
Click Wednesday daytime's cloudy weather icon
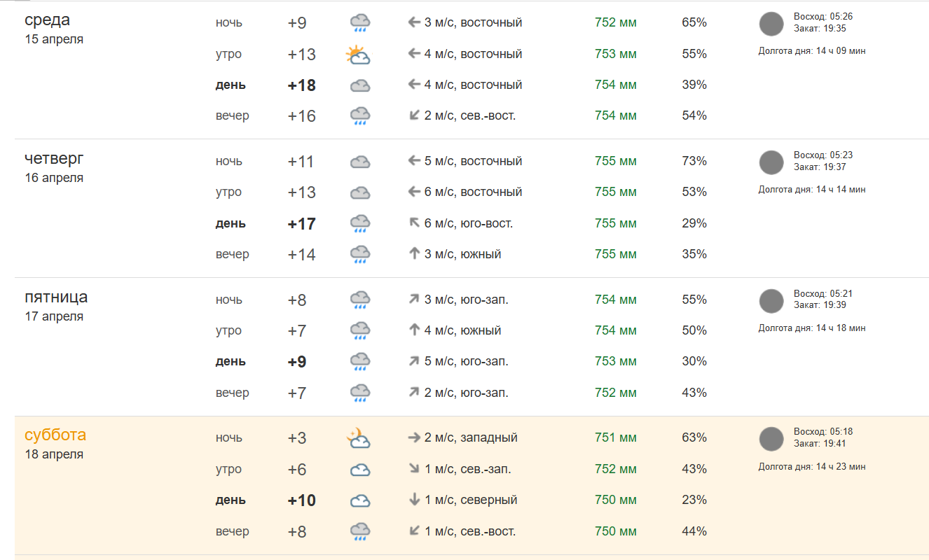pos(360,85)
